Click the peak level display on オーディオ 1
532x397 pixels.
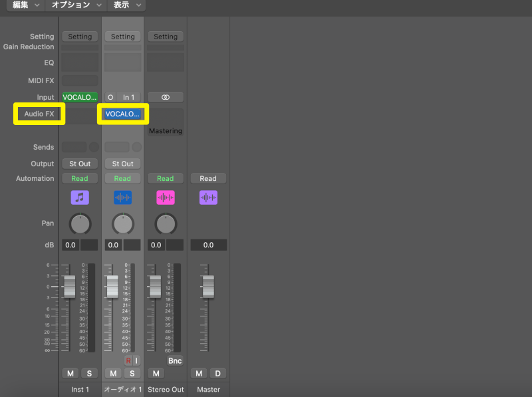click(132, 245)
